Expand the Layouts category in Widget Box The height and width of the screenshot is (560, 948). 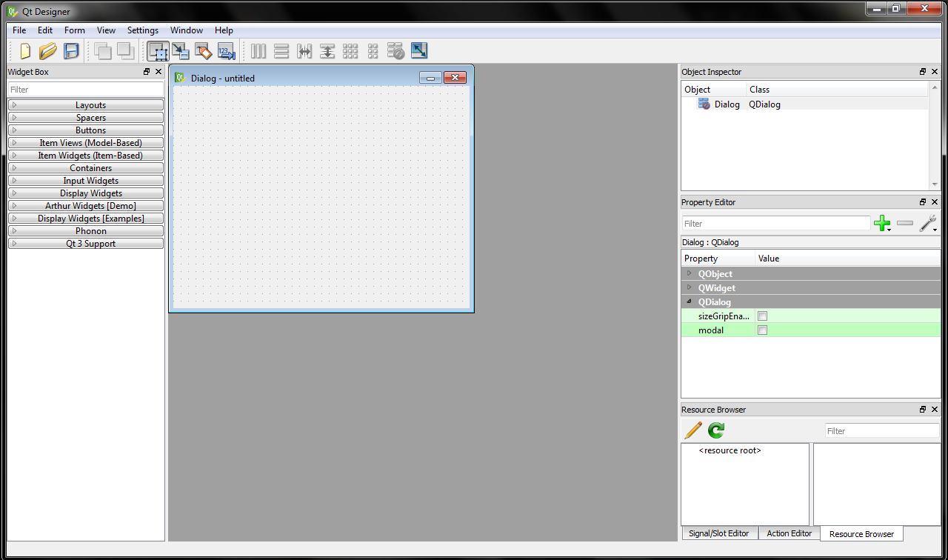[x=86, y=105]
